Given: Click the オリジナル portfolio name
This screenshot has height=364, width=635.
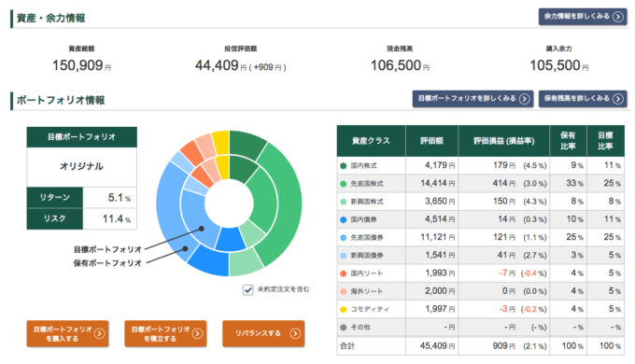Looking at the screenshot, I should (x=82, y=166).
